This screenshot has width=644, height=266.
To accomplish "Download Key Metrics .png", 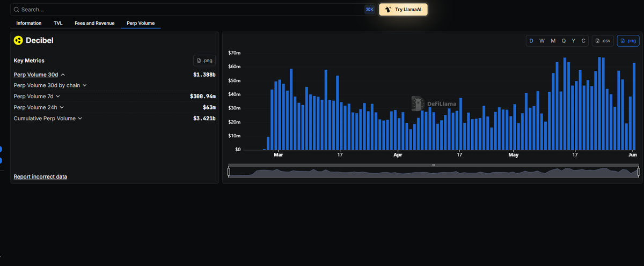I will (204, 61).
